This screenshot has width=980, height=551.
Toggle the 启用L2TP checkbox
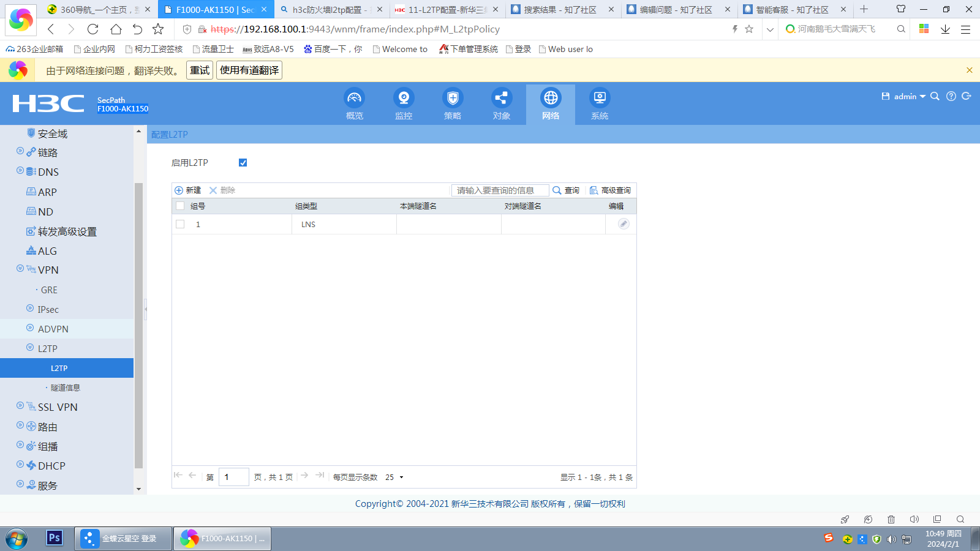coord(243,162)
